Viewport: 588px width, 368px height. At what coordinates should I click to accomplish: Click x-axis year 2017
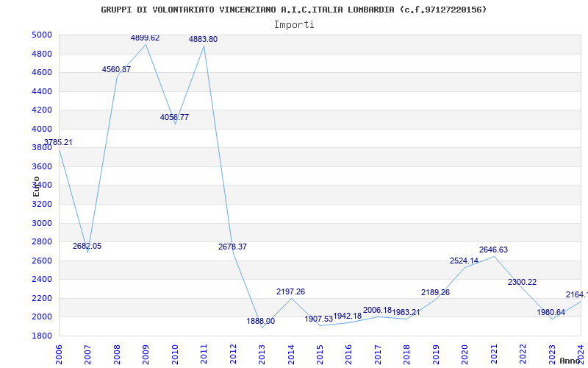click(379, 354)
